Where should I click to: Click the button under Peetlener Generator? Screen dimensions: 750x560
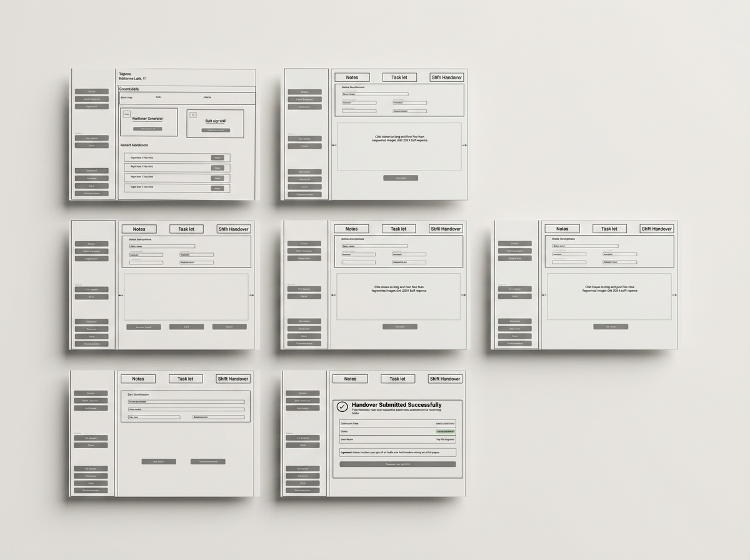point(147,129)
